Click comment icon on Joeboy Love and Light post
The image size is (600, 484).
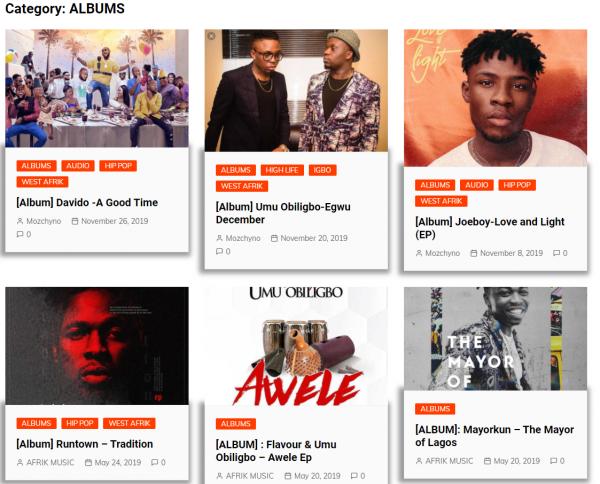tap(557, 253)
